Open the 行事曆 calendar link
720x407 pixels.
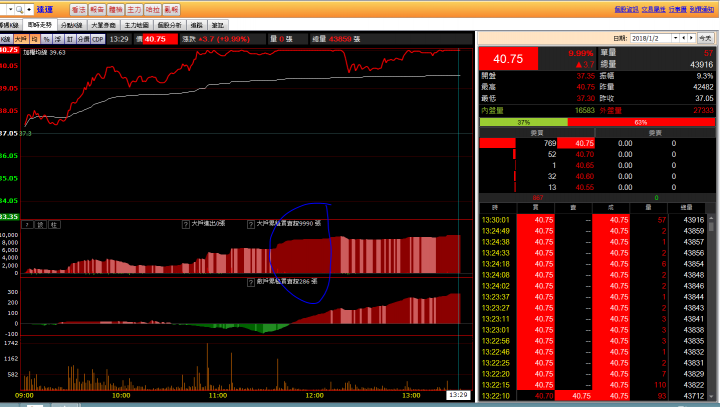click(678, 9)
